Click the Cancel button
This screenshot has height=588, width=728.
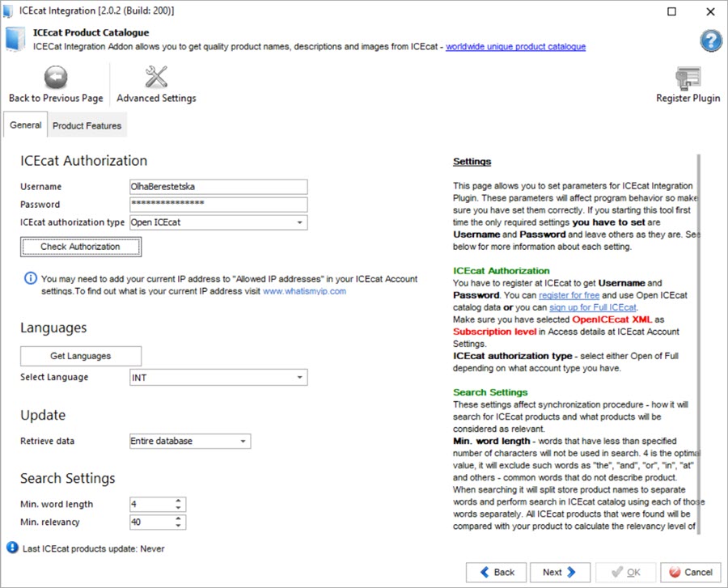691,572
